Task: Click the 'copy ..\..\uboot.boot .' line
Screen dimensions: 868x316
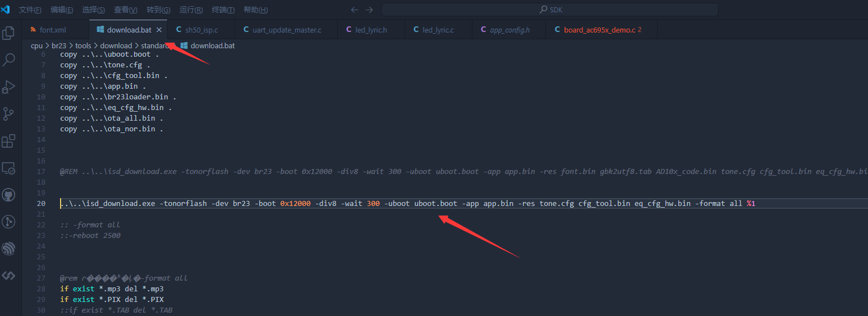Action: pos(109,54)
